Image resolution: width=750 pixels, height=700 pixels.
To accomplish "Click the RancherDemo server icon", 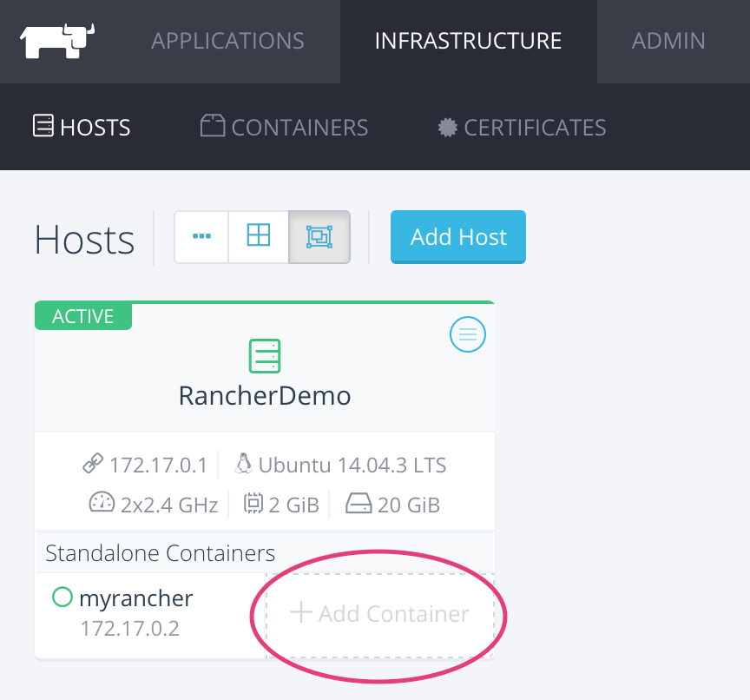I will click(x=265, y=356).
